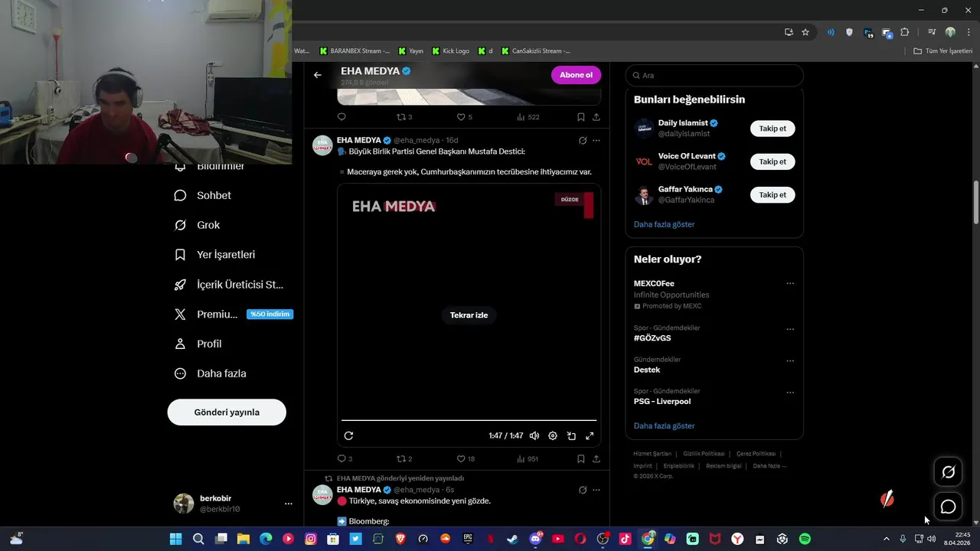Expand footer Daha fazla ··· link
The width and height of the screenshot is (980, 551).
[769, 466]
